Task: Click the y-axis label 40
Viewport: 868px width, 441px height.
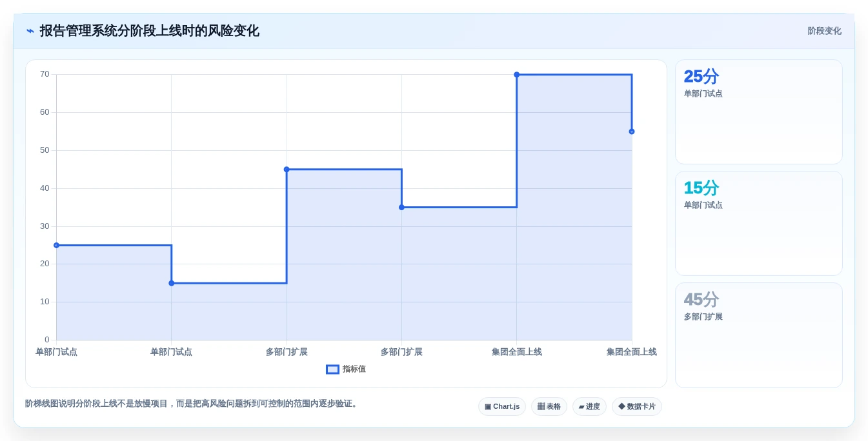Action: click(x=45, y=188)
